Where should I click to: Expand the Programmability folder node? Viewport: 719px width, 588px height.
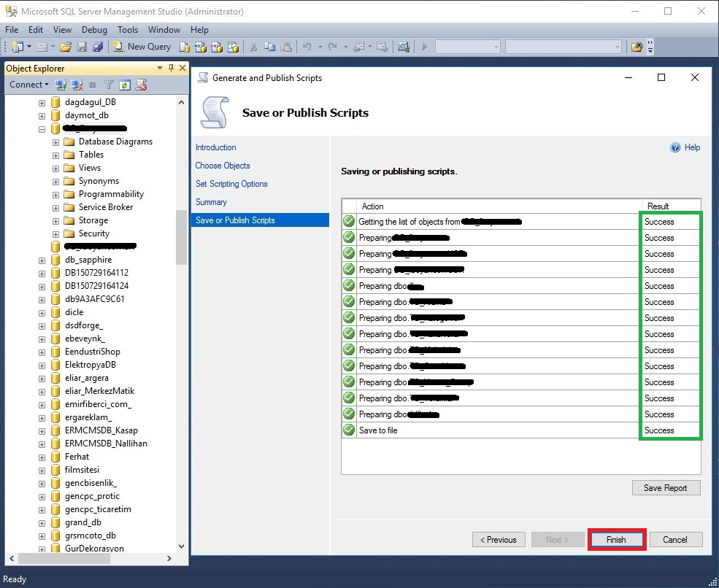[55, 195]
